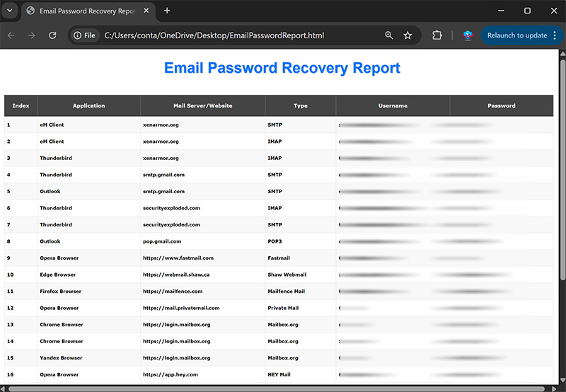Viewport: 566px width, 392px height.
Task: Open the Extensions puzzle icon
Action: coord(437,35)
